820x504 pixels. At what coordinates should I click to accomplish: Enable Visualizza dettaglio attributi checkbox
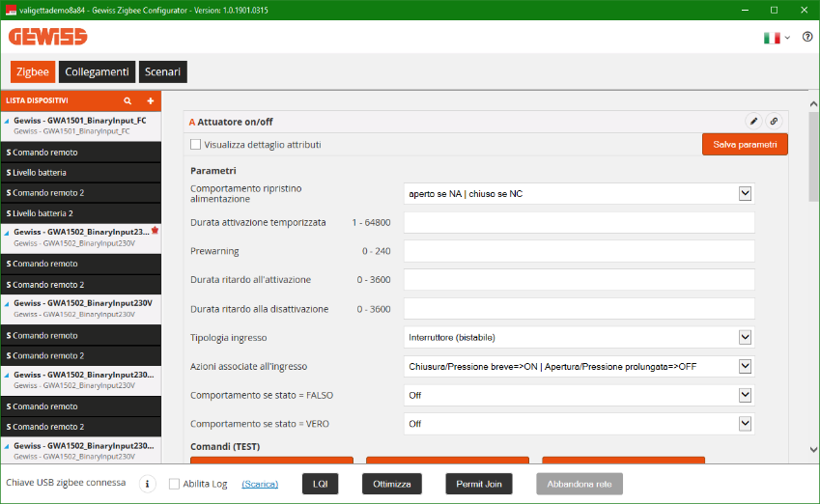click(196, 144)
